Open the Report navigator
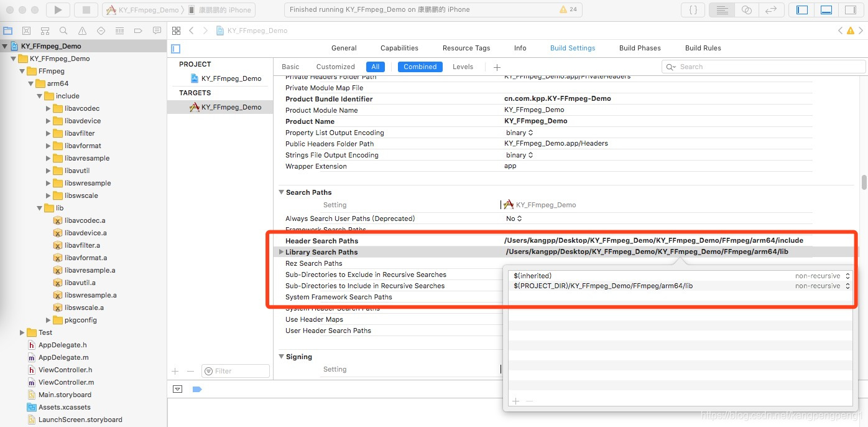Screen dimensions: 868x427 coord(157,30)
